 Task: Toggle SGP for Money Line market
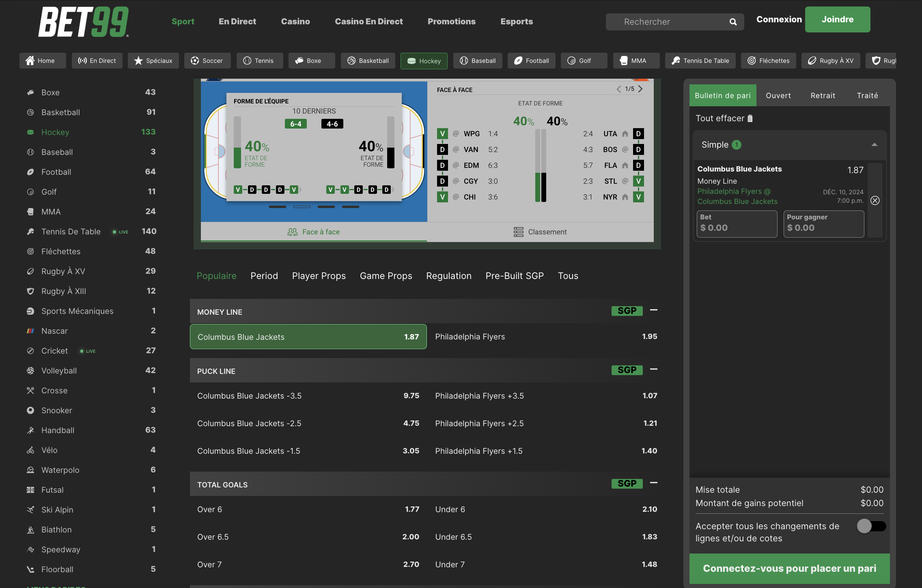point(627,311)
